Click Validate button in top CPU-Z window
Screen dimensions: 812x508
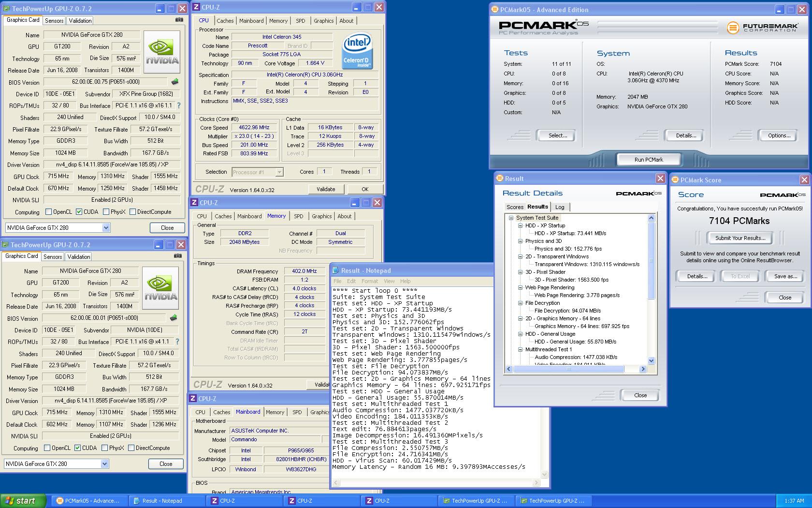pyautogui.click(x=326, y=189)
